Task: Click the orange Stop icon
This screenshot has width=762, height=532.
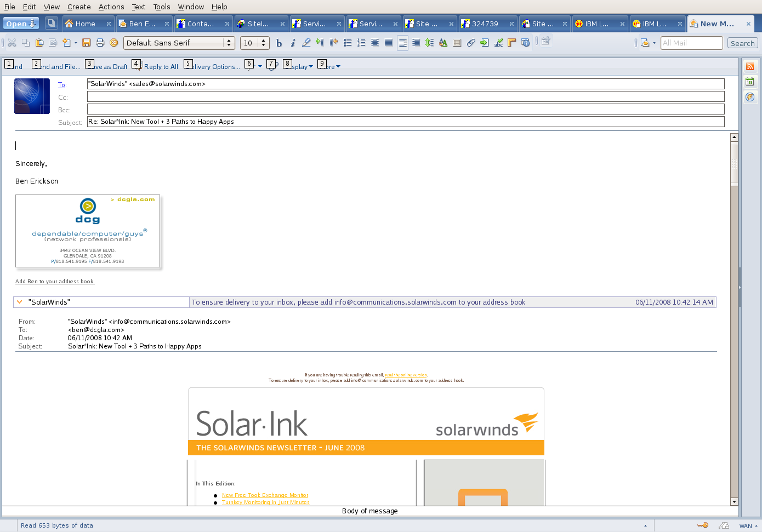Action: (x=114, y=43)
